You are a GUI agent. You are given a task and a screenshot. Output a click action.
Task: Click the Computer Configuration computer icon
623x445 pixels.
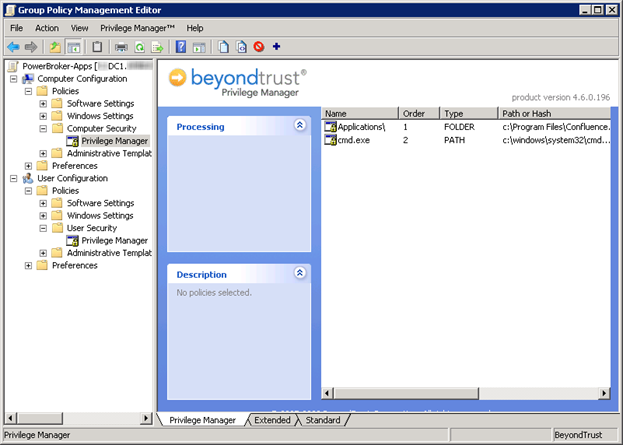coord(28,79)
